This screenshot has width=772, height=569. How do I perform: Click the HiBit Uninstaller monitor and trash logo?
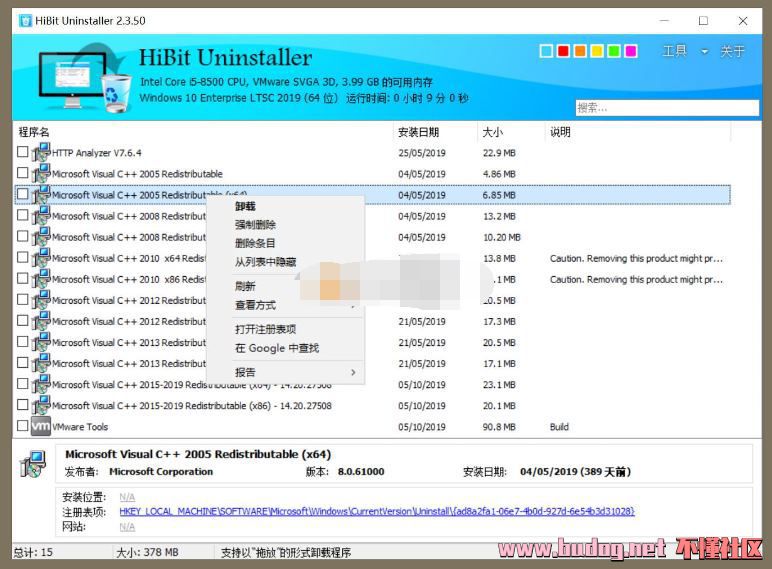click(x=85, y=79)
